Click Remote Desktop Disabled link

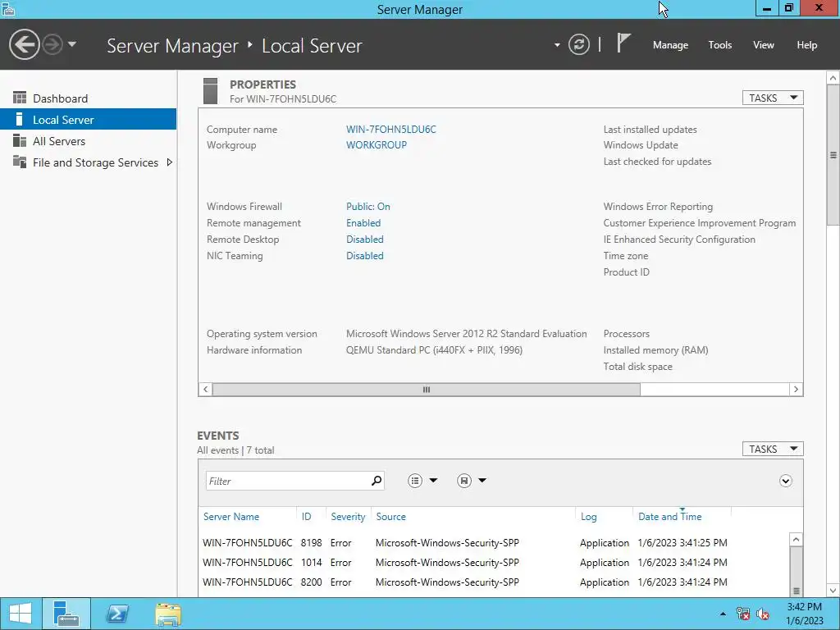[365, 240]
